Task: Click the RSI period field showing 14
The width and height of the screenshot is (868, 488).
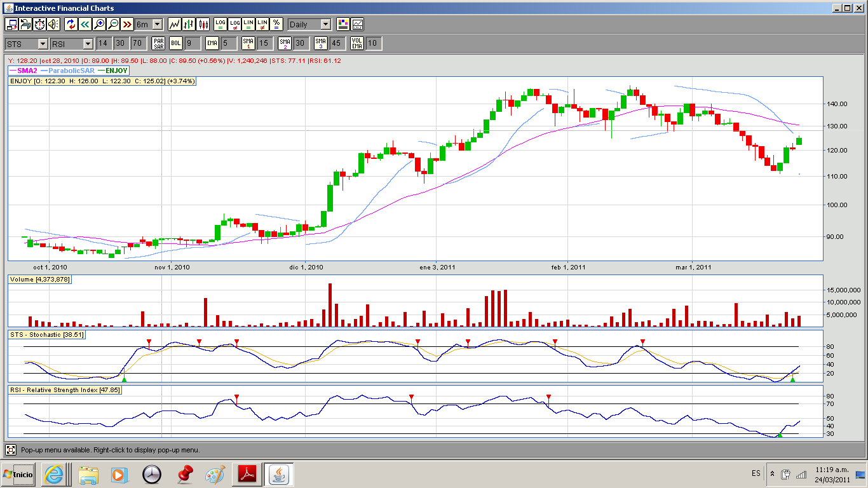Action: [x=103, y=43]
